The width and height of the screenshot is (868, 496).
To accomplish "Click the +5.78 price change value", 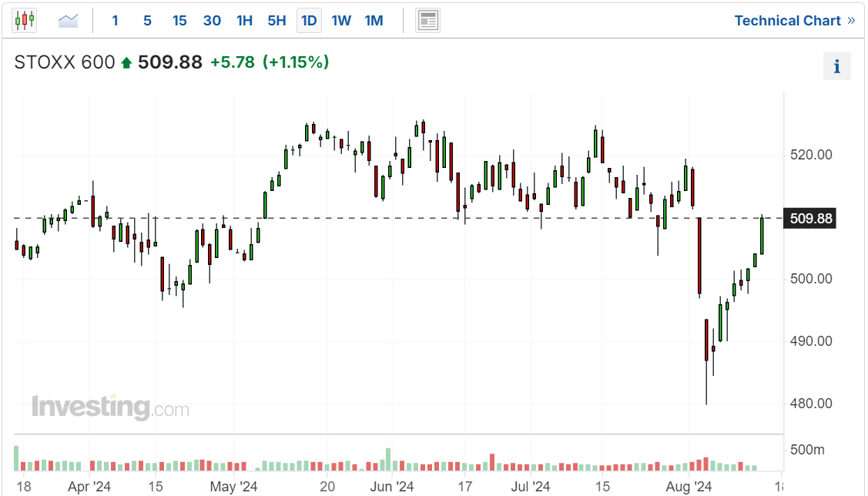I will click(x=233, y=62).
